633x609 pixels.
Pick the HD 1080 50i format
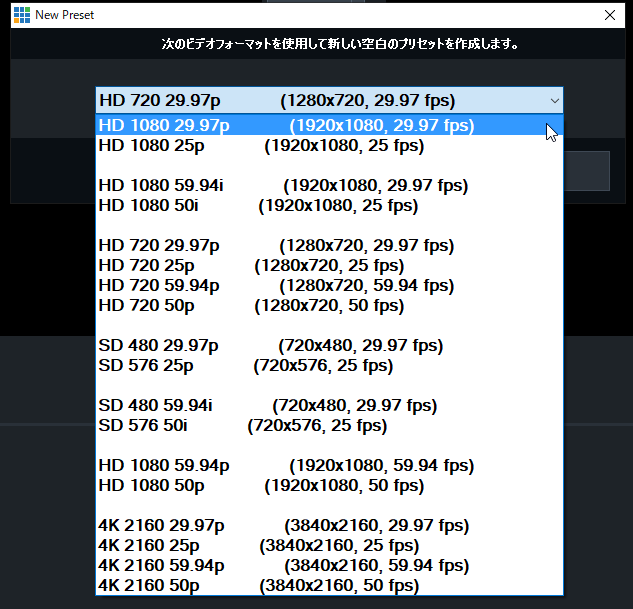click(329, 205)
